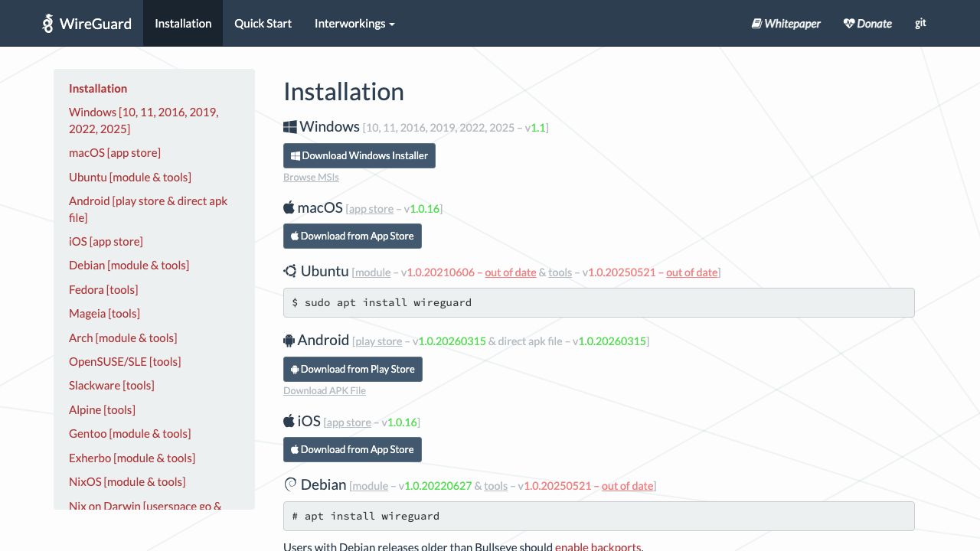Jump to Fedora [tools] in sidebar

click(x=103, y=289)
